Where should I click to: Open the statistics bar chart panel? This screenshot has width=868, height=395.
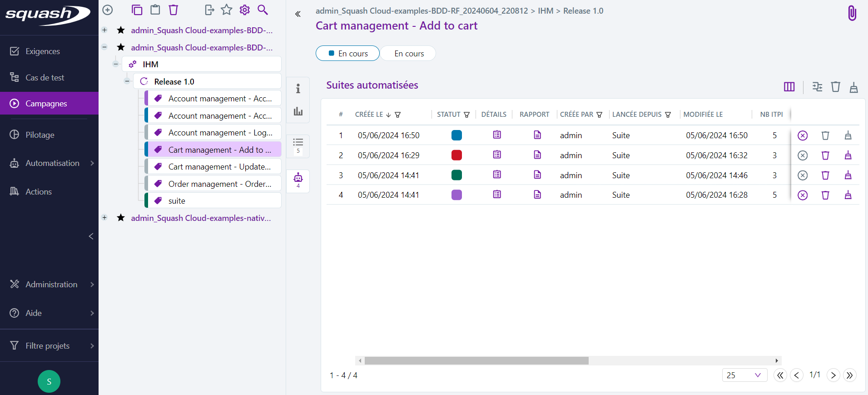pyautogui.click(x=298, y=111)
